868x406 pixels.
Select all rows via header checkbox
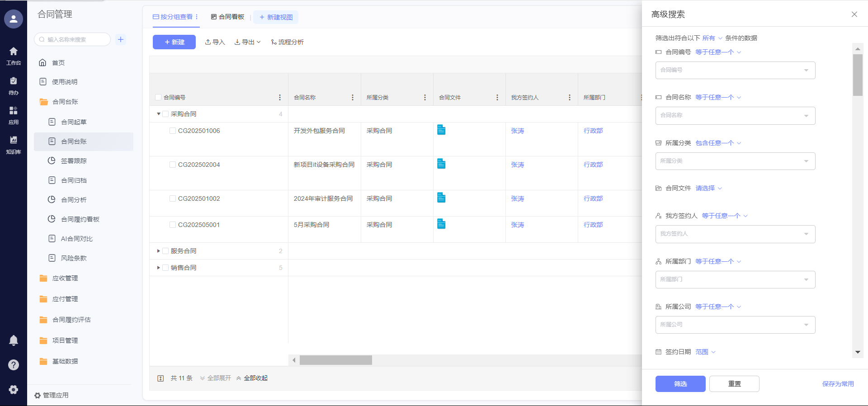point(158,97)
